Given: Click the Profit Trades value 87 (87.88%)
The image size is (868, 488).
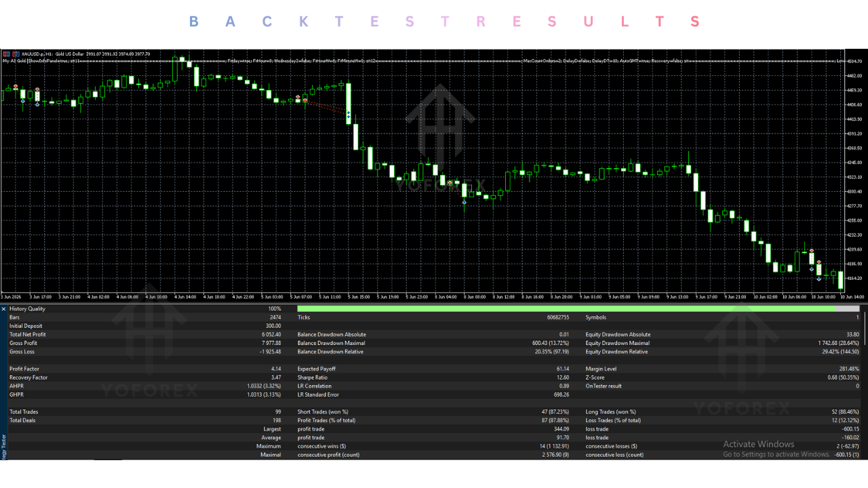Looking at the screenshot, I should point(554,421).
